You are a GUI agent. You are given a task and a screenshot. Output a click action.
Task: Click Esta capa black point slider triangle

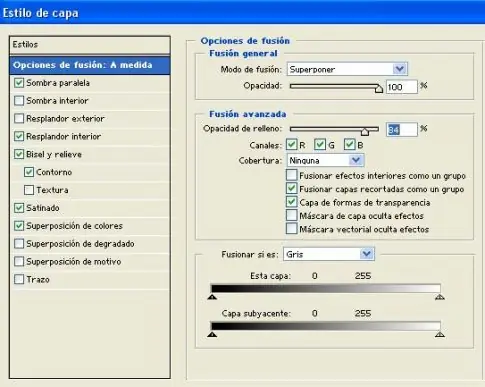212,296
